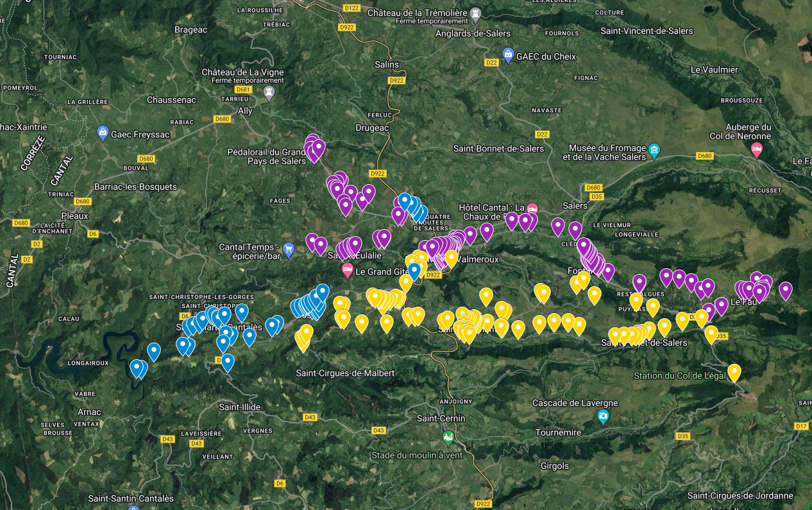Open the GAEC du Cheix shop pin
812x510 pixels.
point(508,55)
